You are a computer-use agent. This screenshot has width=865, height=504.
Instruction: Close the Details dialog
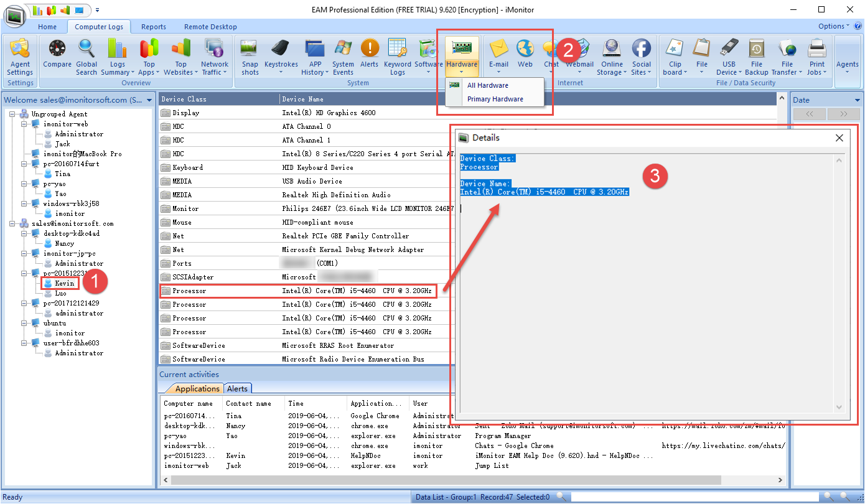(x=839, y=138)
